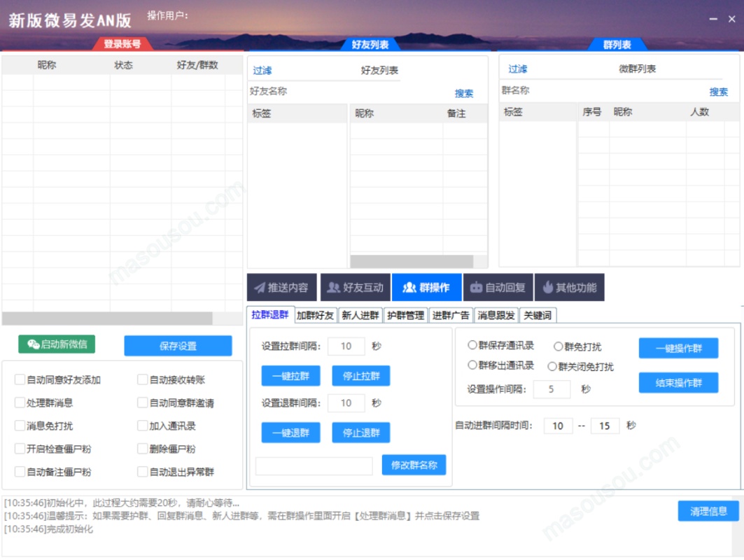Viewport: 744px width, 560px height.
Task: Switch to the 消息跟发 sub-tab
Action: coord(496,315)
